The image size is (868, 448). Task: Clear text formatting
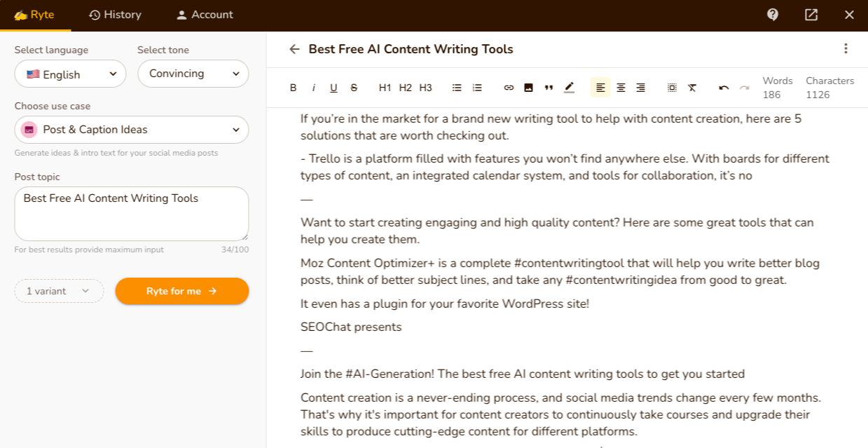(692, 88)
